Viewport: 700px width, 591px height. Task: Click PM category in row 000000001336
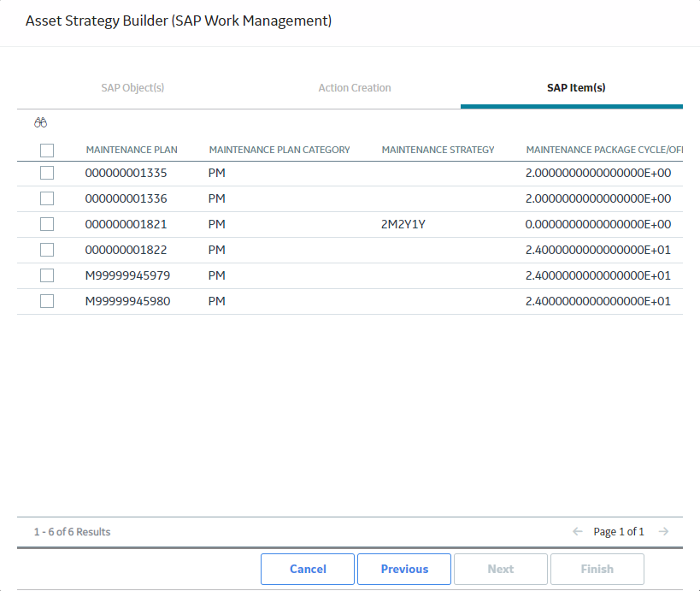(216, 198)
